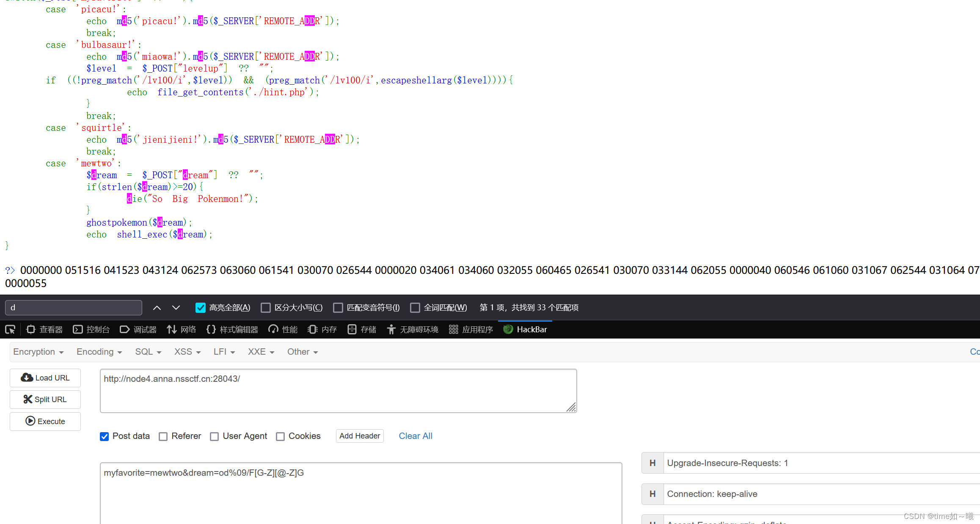Select the HackBar tab

(525, 329)
